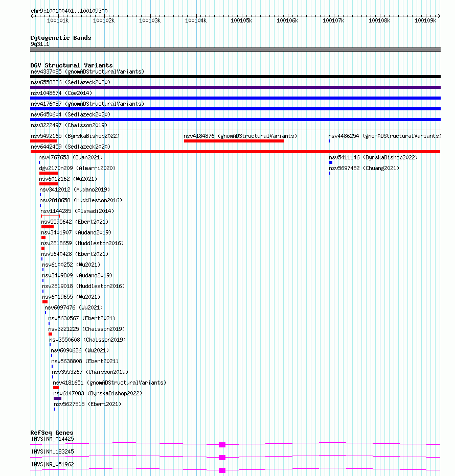The height and width of the screenshot is (476, 455).
Task: Click the red nsv5595642 feature bar
Action: coord(48,227)
